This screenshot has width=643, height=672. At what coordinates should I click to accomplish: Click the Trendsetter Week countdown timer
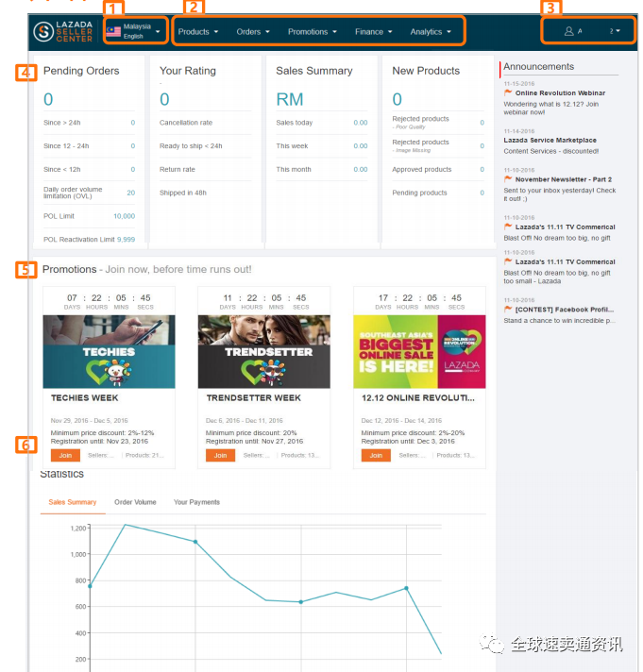pyautogui.click(x=264, y=302)
